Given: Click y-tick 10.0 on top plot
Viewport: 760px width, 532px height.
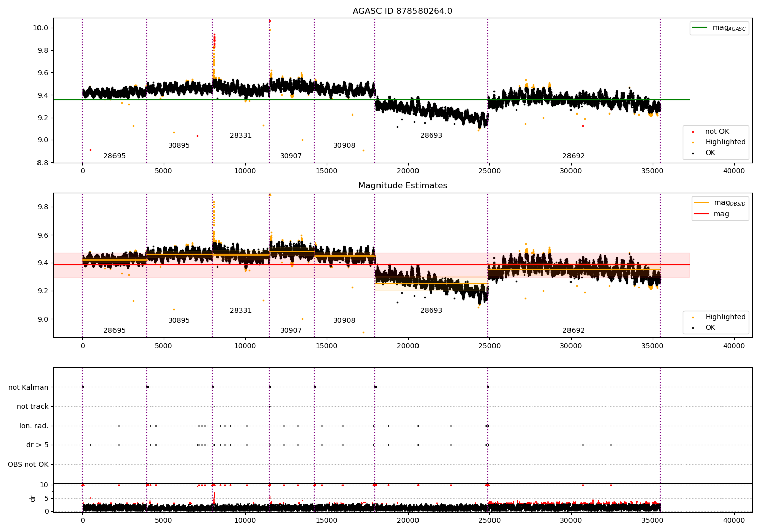Looking at the screenshot, I should [41, 28].
